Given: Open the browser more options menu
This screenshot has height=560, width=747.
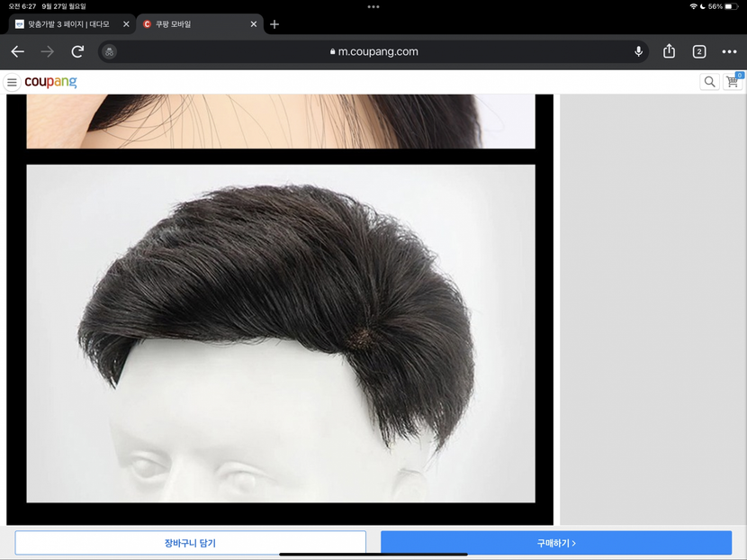Looking at the screenshot, I should [x=729, y=51].
